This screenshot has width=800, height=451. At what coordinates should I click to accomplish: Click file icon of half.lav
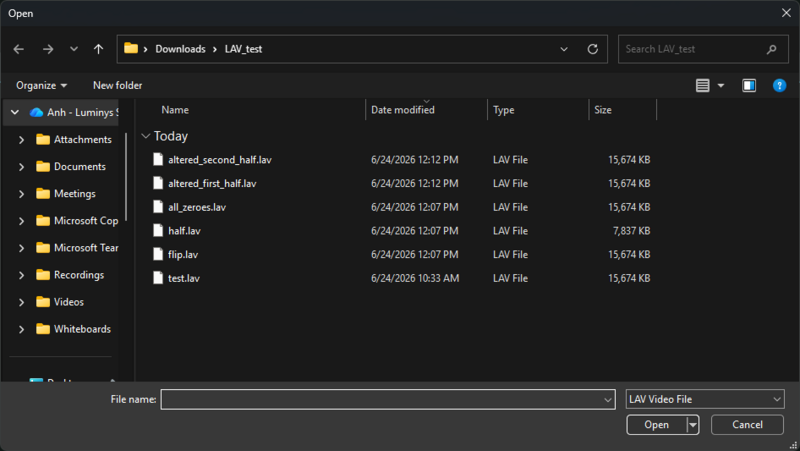(158, 230)
